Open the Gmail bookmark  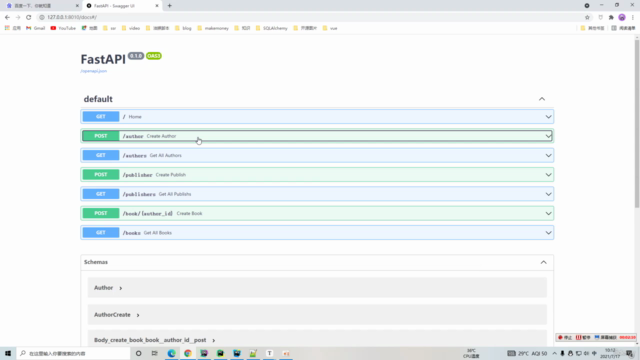click(x=36, y=28)
